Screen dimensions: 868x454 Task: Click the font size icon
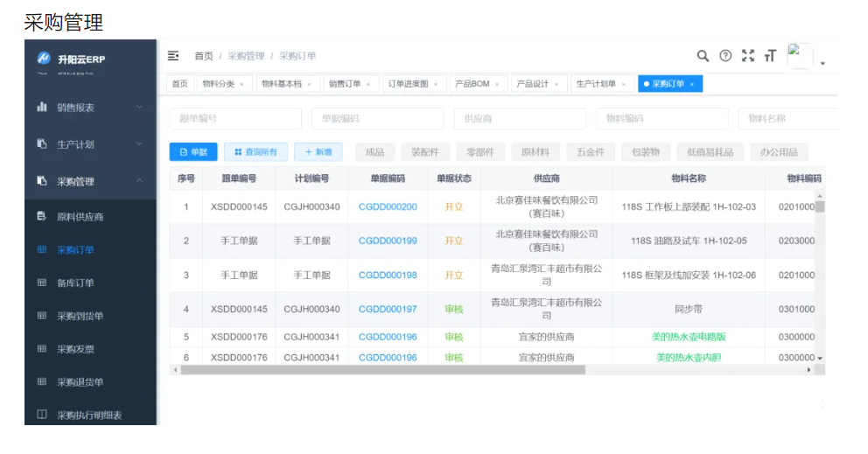pos(770,56)
